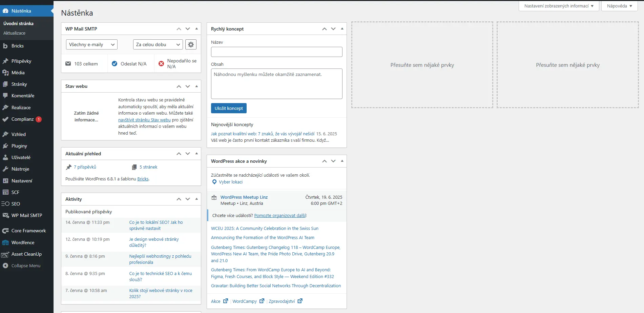Open WordPress Meetup Linz event link
This screenshot has width=644, height=313.
(244, 197)
